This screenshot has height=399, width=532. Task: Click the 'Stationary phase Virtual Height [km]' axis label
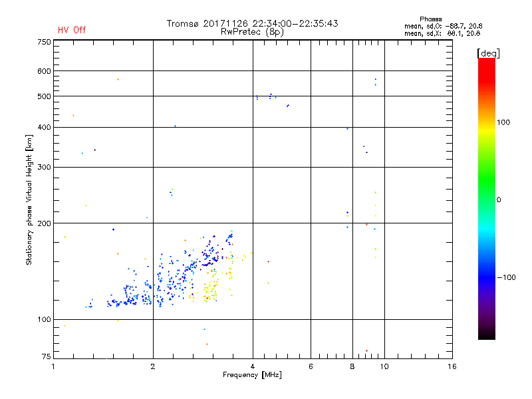coord(29,199)
